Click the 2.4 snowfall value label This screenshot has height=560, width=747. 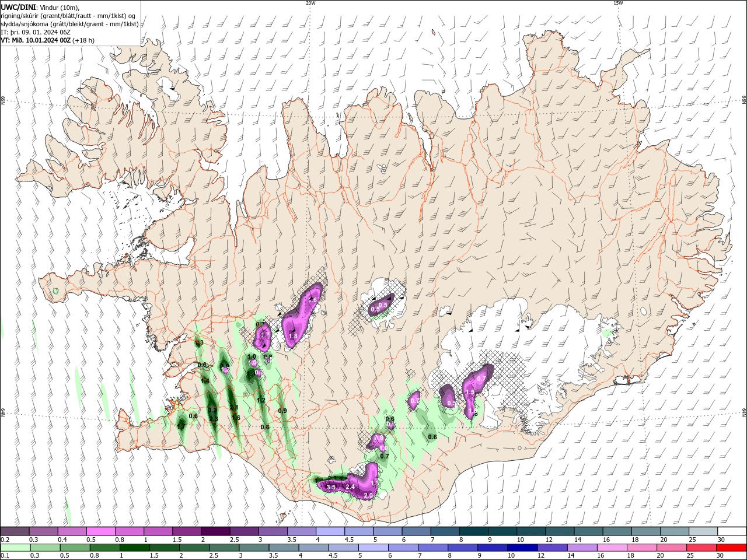point(350,487)
